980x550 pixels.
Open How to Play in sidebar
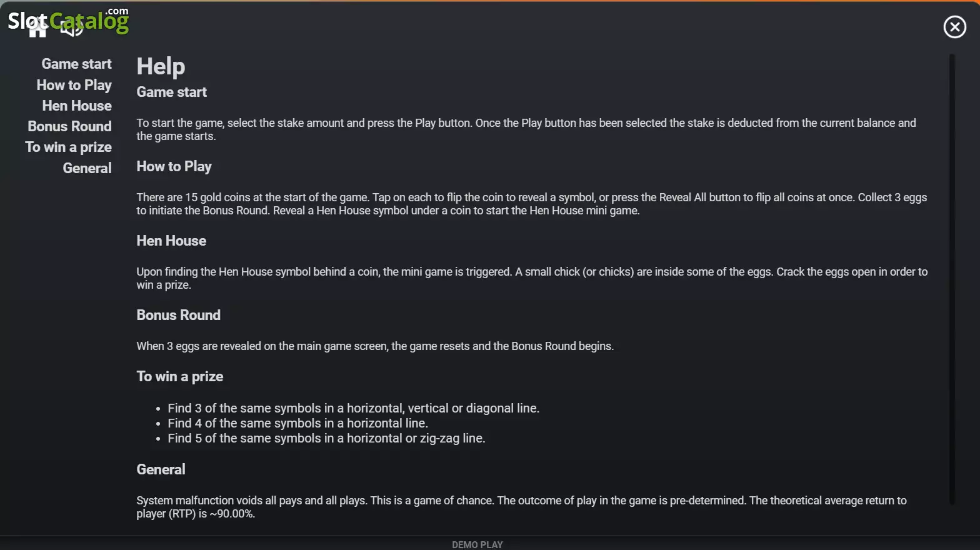click(74, 85)
